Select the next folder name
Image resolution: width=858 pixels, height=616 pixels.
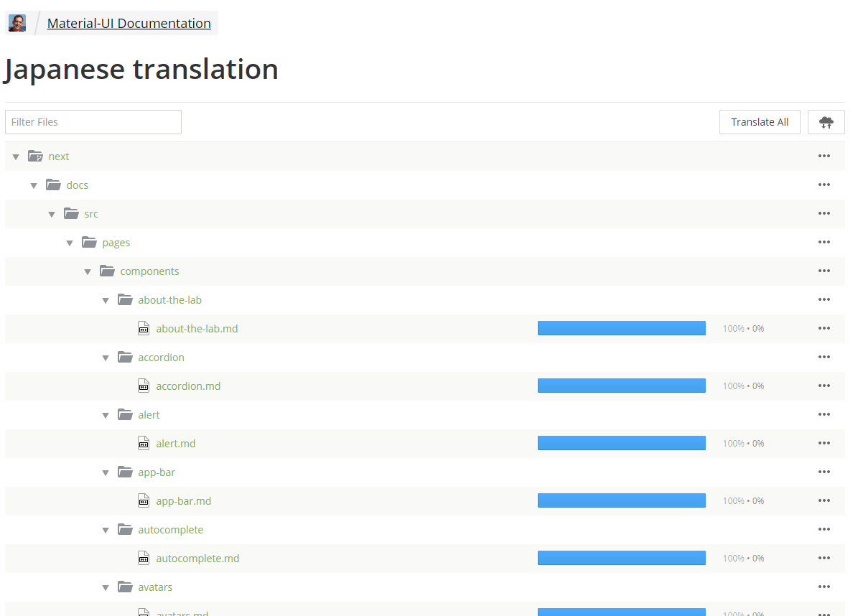tap(59, 157)
